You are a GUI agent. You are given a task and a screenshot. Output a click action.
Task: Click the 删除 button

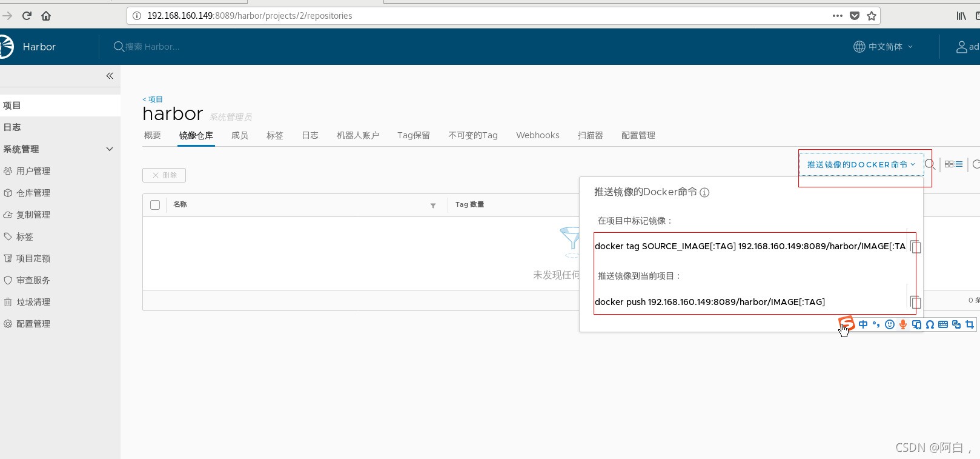[x=164, y=175]
